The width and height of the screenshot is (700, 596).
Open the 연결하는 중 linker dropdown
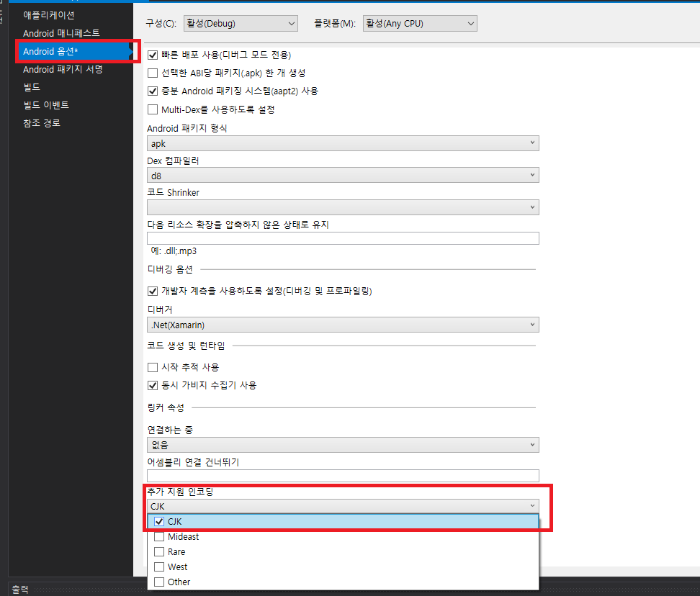(343, 445)
